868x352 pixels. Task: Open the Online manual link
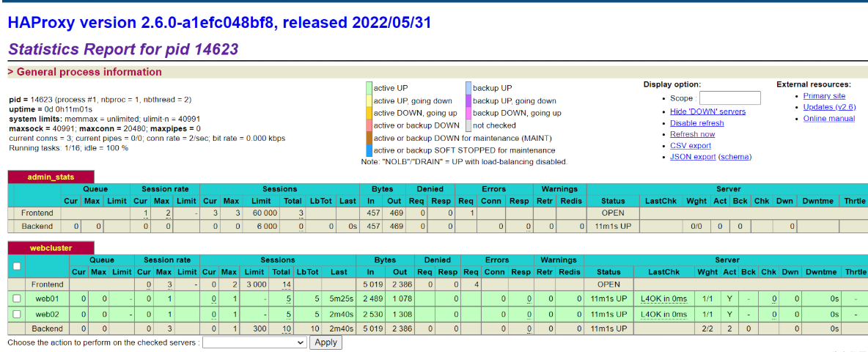828,119
